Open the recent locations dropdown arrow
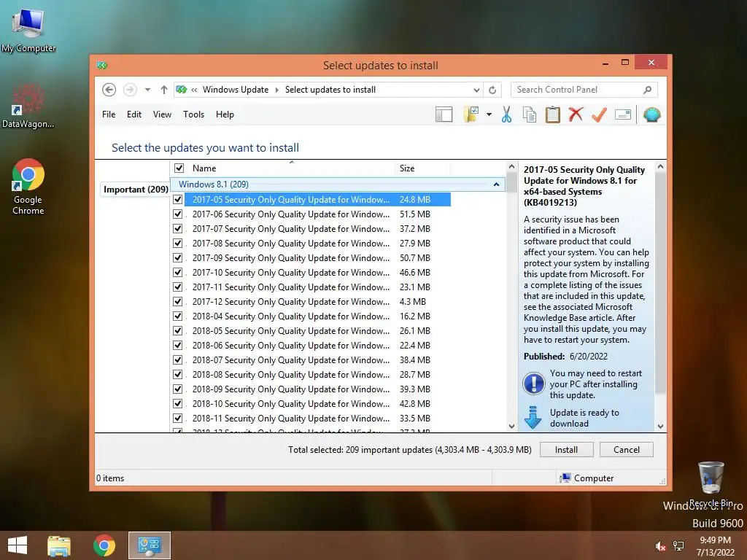 click(x=147, y=90)
